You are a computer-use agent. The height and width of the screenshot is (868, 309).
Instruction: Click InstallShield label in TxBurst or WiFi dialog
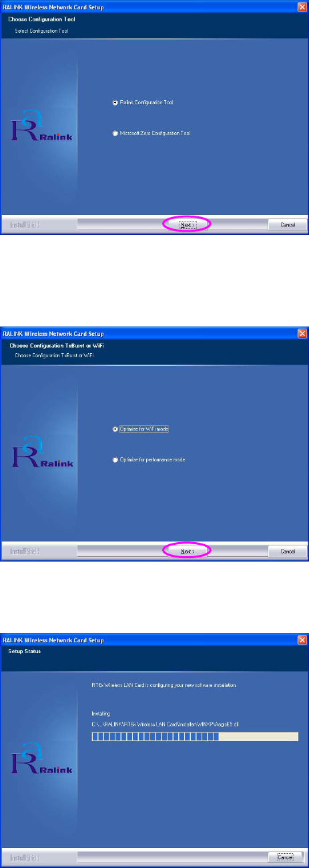coord(24,552)
